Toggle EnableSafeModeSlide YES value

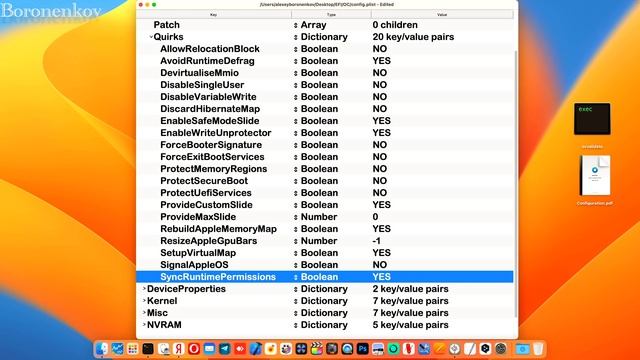coord(381,121)
